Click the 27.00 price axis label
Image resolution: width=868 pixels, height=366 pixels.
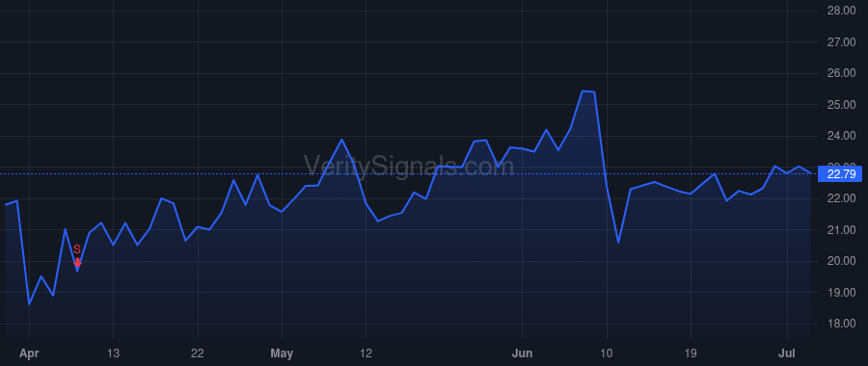pos(840,42)
